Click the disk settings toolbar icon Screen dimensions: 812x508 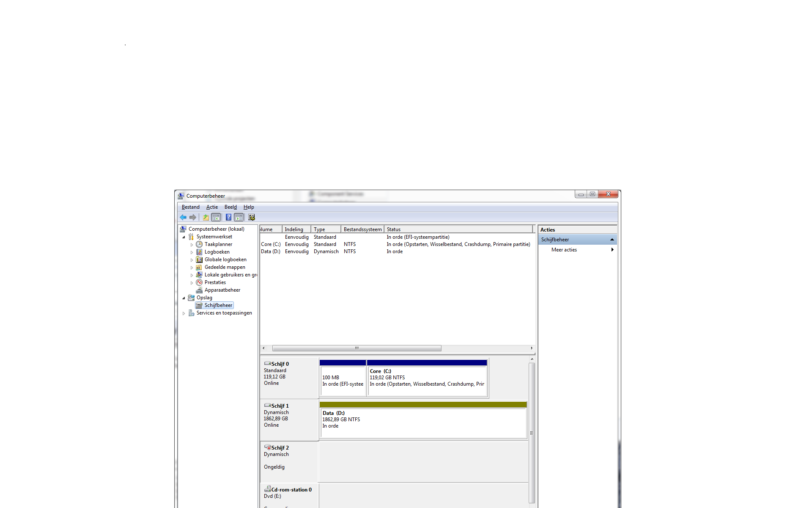[x=252, y=217]
